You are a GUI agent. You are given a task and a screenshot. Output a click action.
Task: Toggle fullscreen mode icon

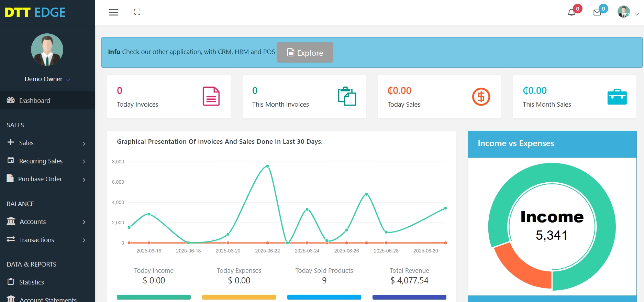pyautogui.click(x=137, y=12)
